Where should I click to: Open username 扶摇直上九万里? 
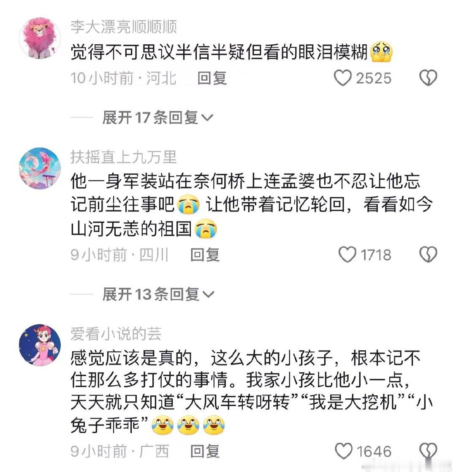124,157
